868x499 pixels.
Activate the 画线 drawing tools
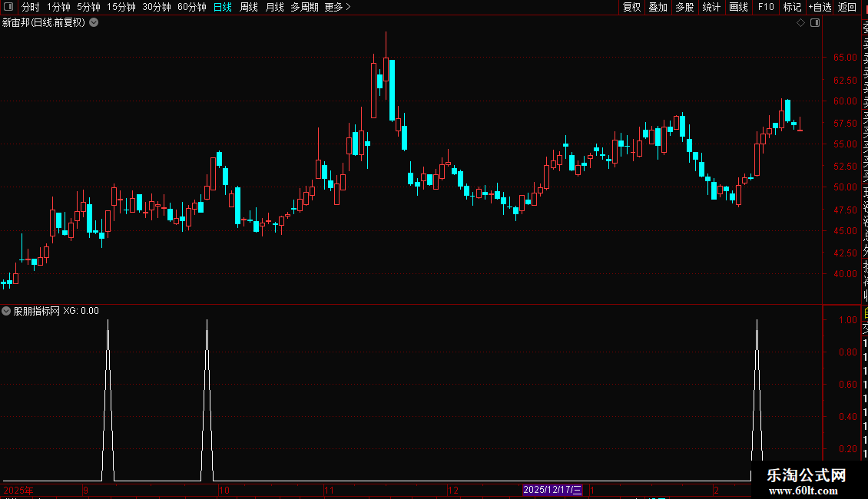(x=738, y=7)
